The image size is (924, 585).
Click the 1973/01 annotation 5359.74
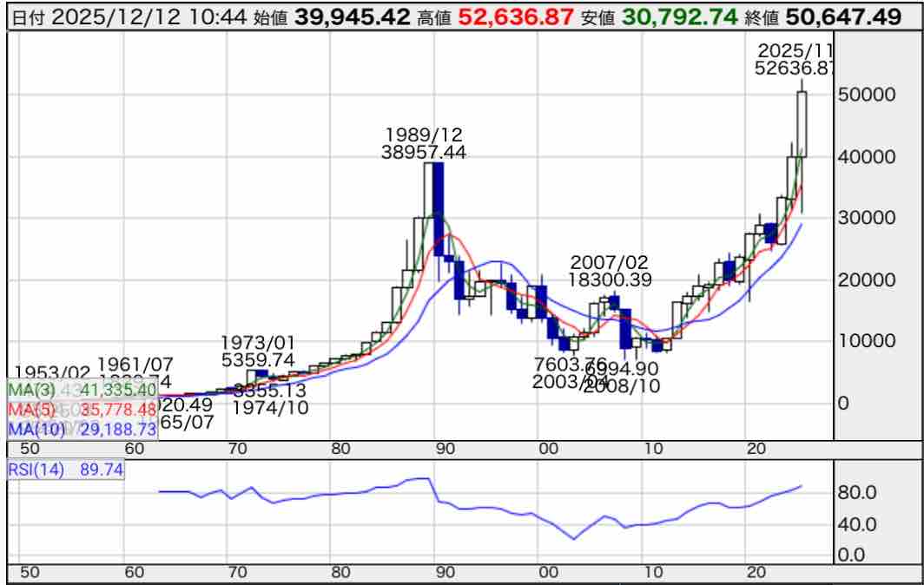[257, 359]
